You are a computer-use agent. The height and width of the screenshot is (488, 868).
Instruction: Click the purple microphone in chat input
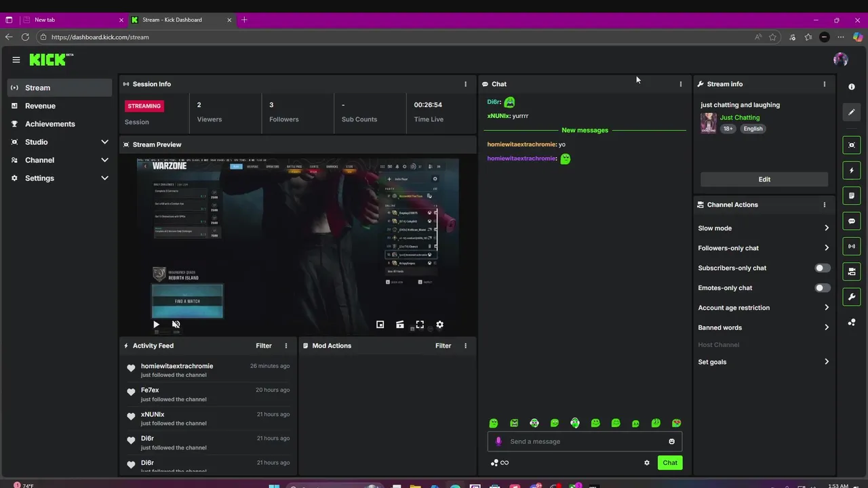498,441
